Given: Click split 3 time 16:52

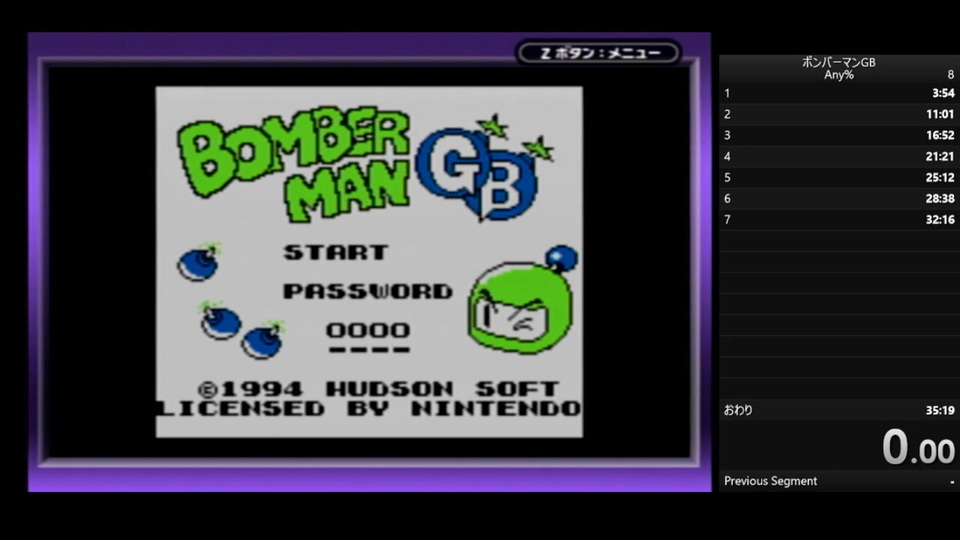Looking at the screenshot, I should 940,135.
